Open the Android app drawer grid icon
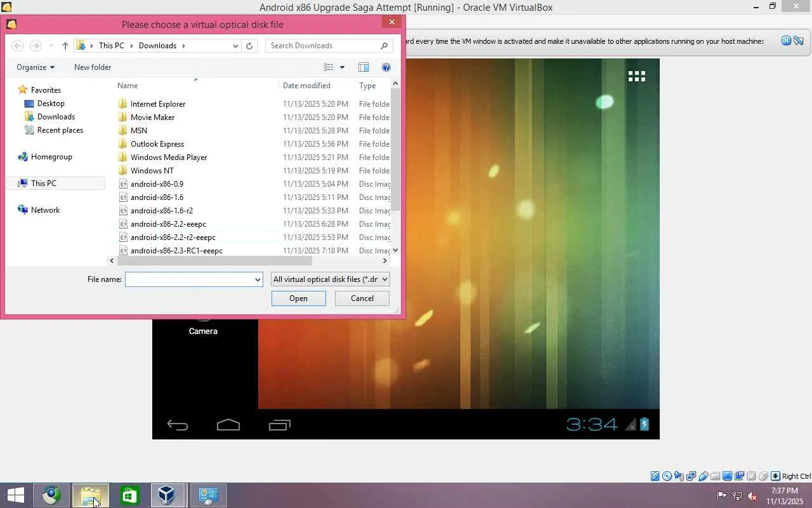 pos(637,76)
